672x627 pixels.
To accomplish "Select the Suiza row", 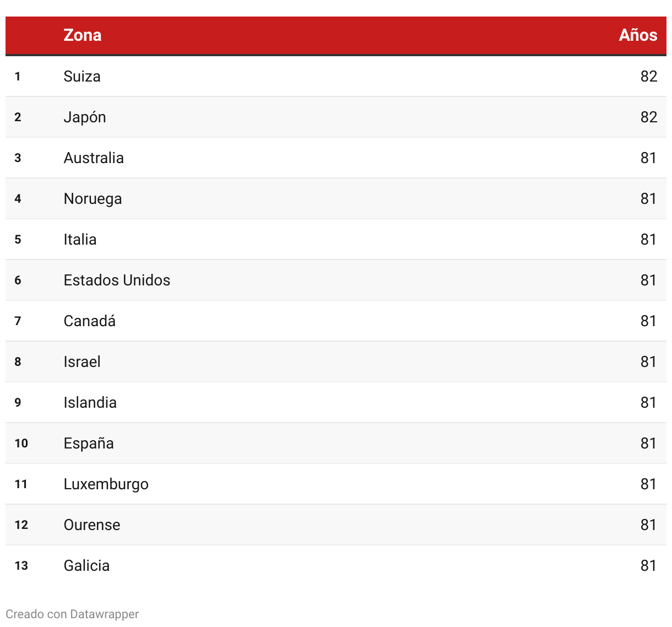I will pos(336,77).
